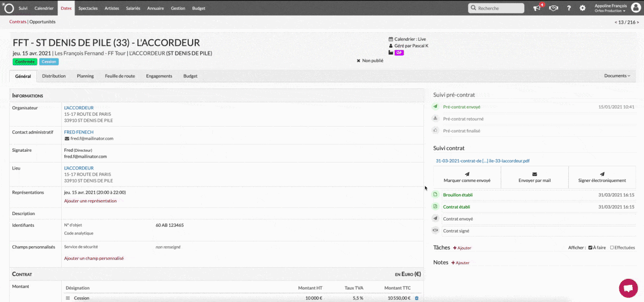Open the help question mark icon
This screenshot has width=644, height=302.
[569, 8]
